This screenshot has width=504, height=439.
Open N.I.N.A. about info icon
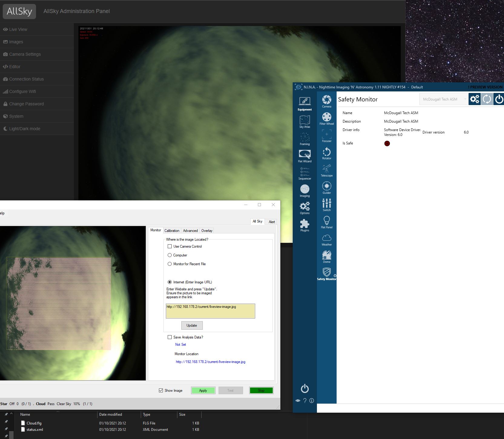click(x=311, y=401)
